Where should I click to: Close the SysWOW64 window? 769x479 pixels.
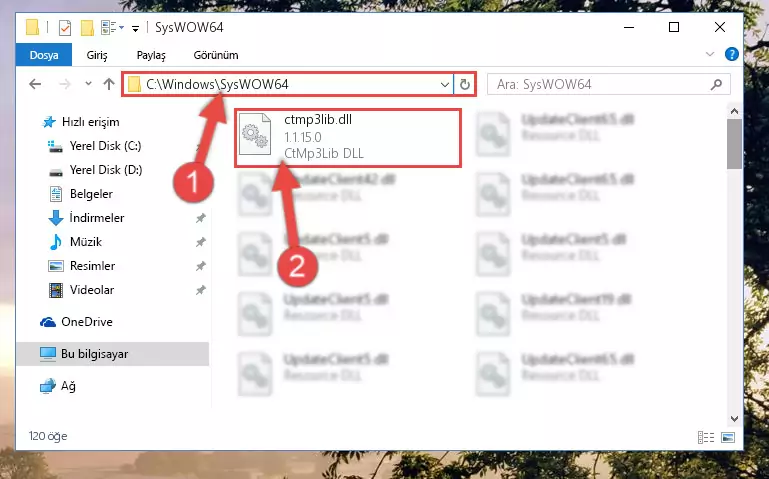(x=719, y=27)
